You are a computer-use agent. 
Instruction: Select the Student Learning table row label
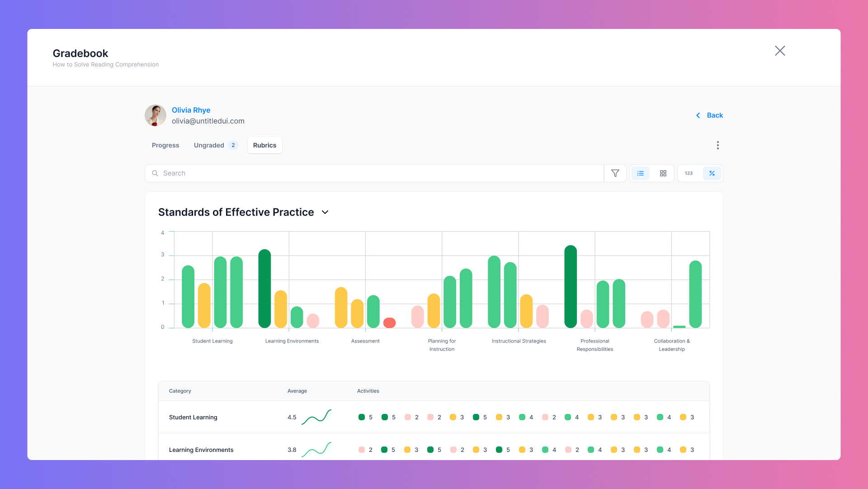click(x=193, y=417)
